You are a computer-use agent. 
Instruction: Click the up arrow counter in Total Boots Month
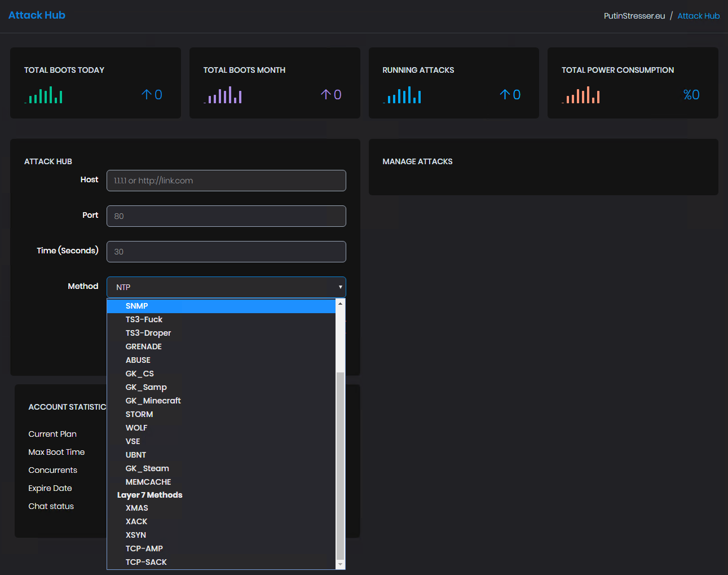coord(331,95)
